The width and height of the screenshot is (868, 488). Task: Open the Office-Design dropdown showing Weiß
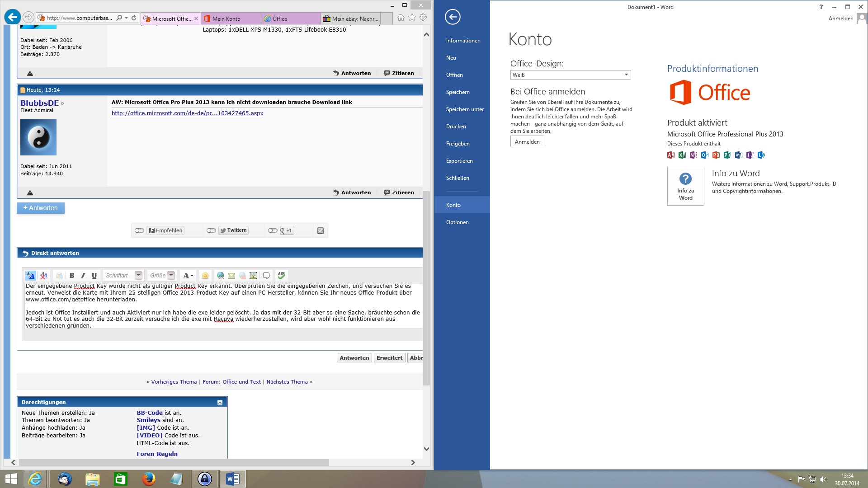[570, 75]
